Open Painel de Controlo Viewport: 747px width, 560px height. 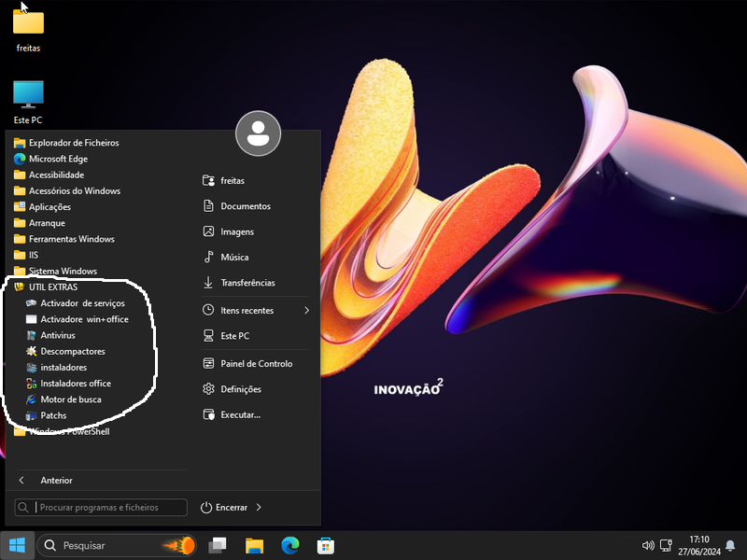[247, 363]
